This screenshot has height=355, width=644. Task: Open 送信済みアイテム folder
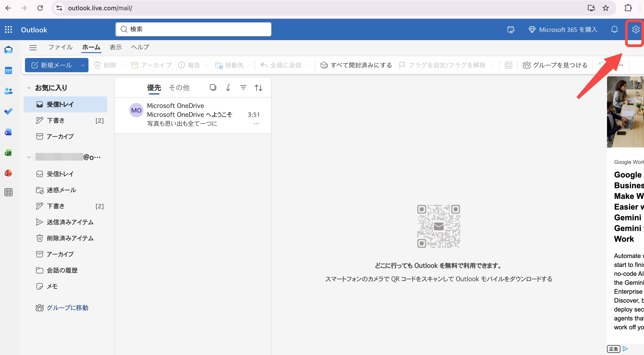(x=66, y=222)
